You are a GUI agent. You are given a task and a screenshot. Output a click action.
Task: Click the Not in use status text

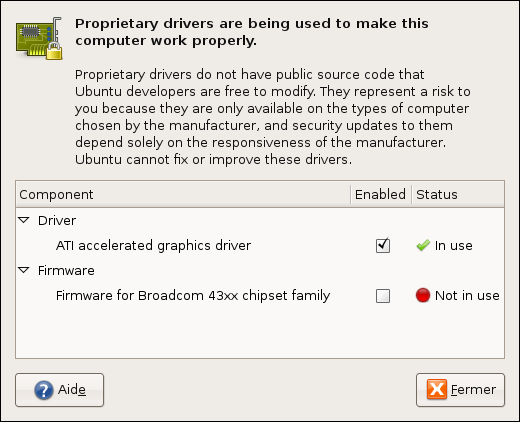467,296
